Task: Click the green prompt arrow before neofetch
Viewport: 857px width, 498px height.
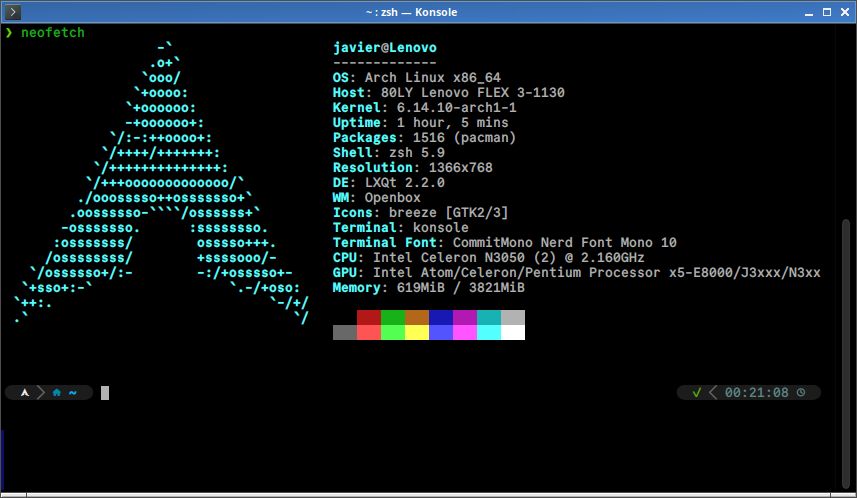Action: click(9, 33)
